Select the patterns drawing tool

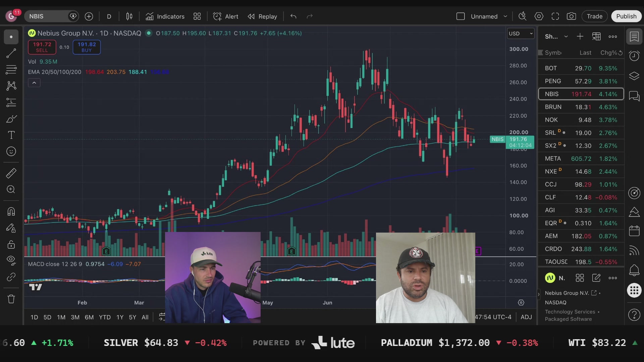coord(11,86)
